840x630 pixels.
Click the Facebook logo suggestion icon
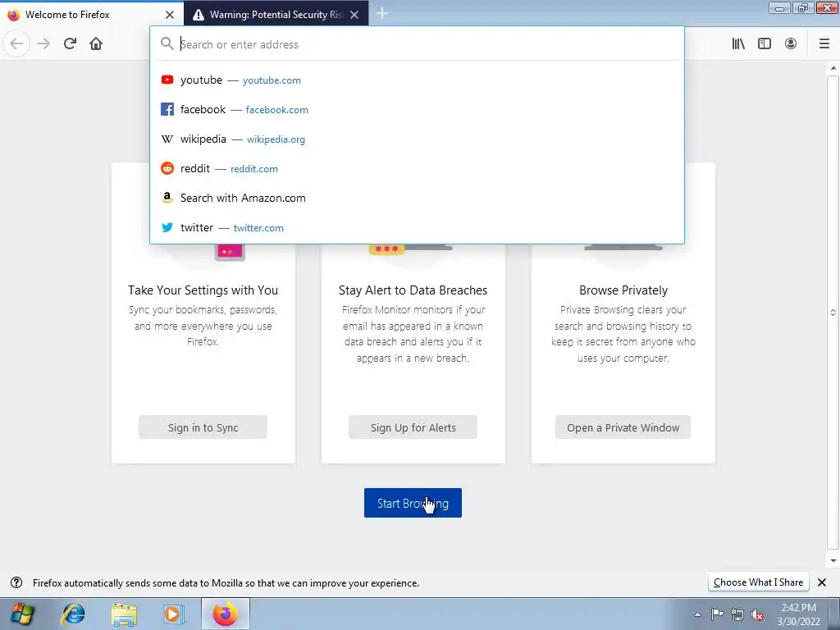pos(167,109)
